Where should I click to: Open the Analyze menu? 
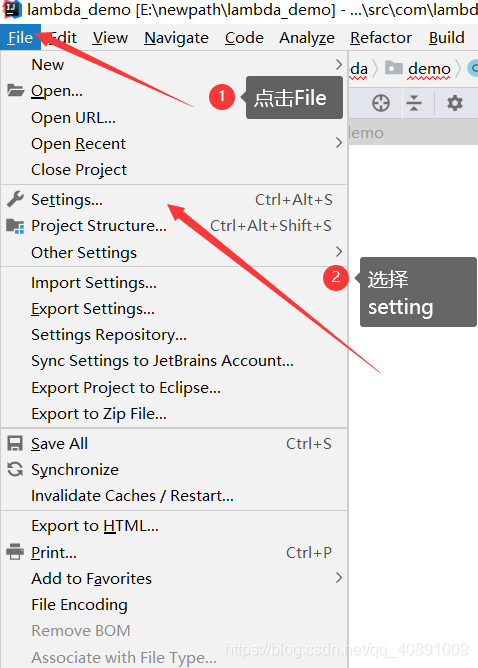(307, 38)
